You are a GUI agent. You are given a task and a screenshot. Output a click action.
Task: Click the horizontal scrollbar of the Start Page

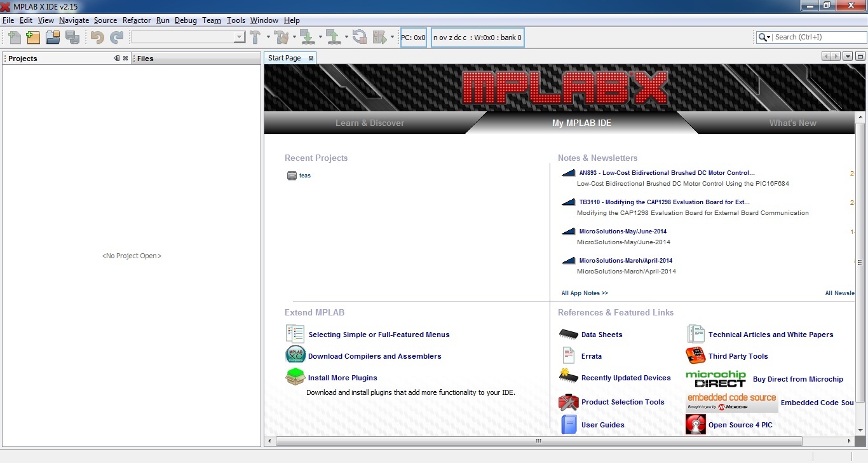pos(538,441)
